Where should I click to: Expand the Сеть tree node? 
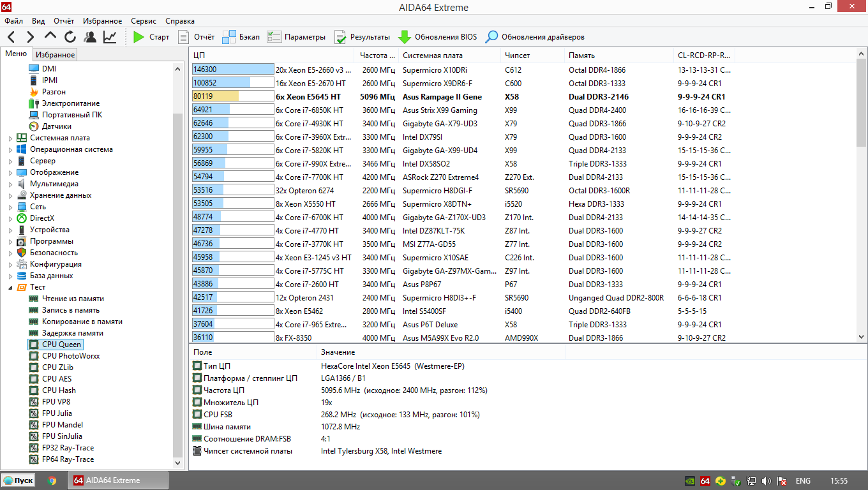coord(10,207)
